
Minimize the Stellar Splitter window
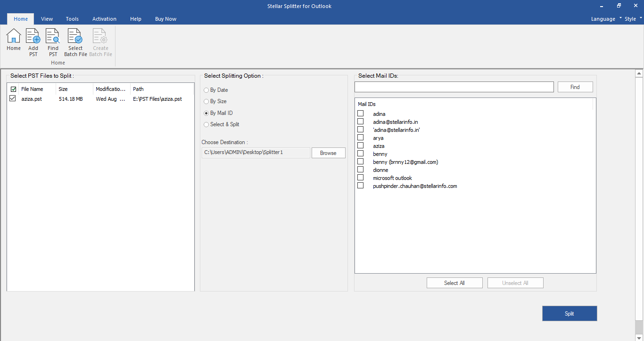click(x=601, y=6)
